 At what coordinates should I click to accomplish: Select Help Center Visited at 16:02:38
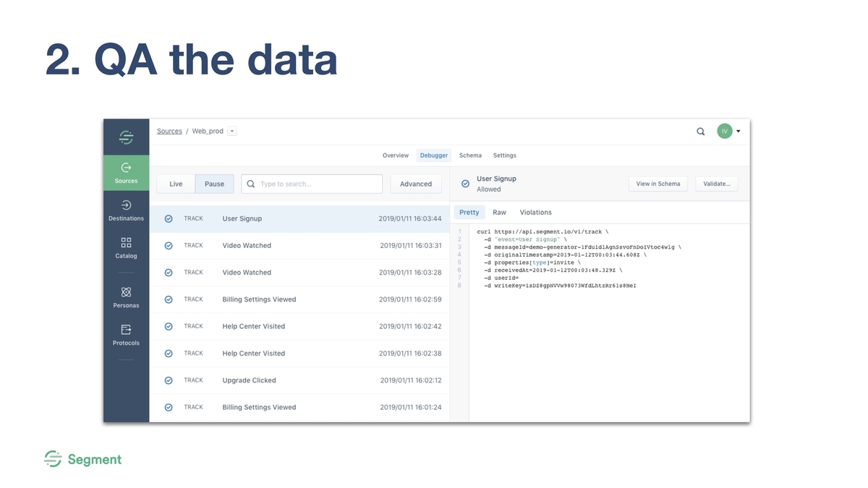(x=254, y=354)
